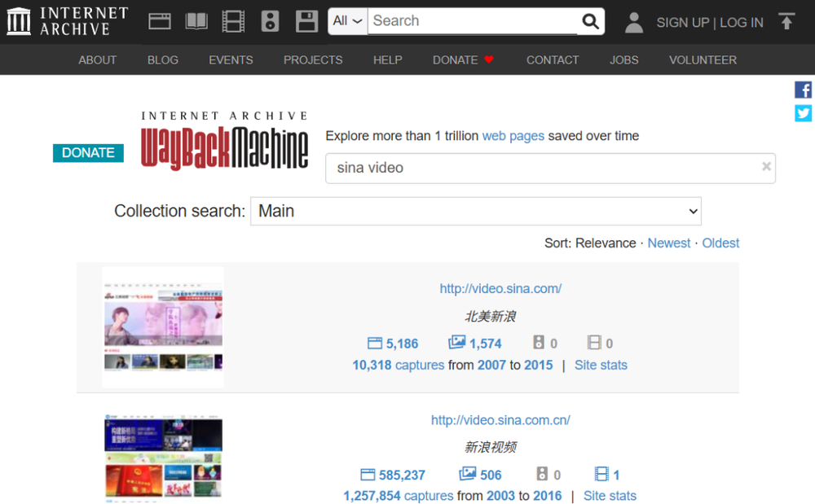
Task: Click the upload arrow icon
Action: pos(786,21)
